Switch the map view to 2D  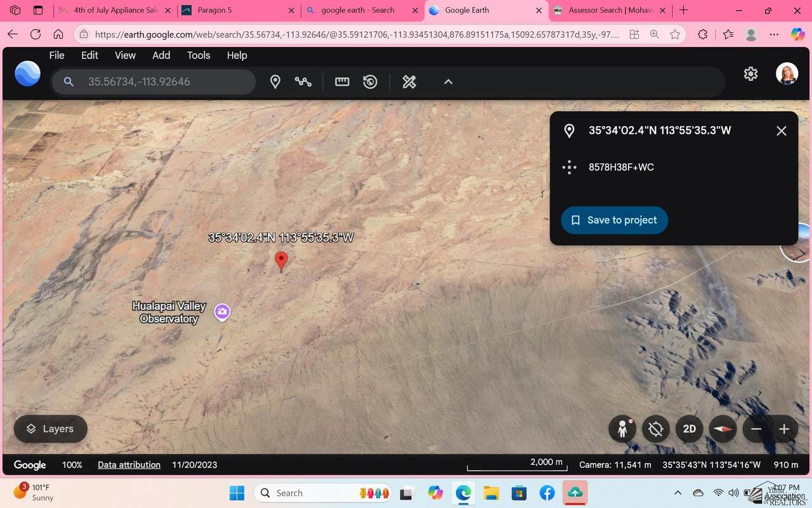pos(690,429)
